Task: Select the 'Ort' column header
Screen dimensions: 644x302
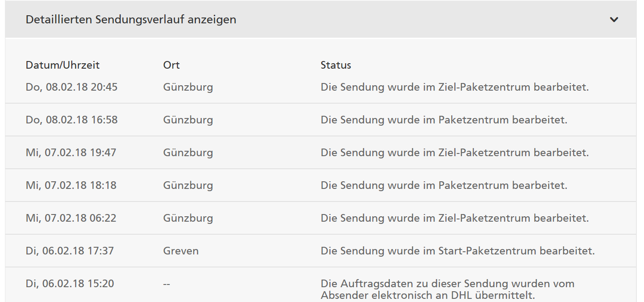Action: coord(171,65)
